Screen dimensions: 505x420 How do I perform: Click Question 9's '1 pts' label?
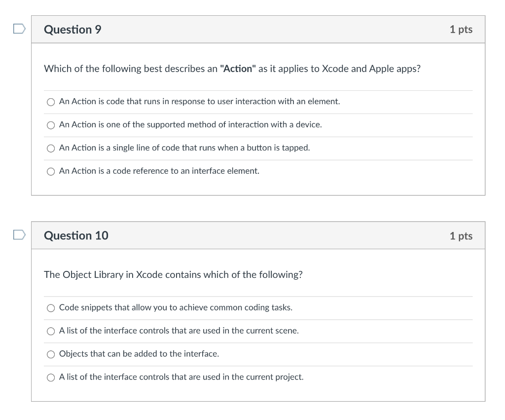click(x=461, y=30)
